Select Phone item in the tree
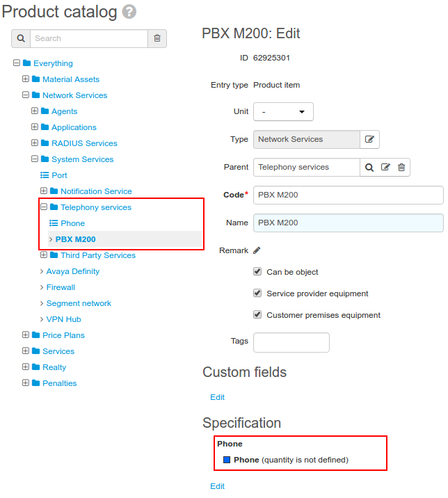The image size is (448, 498). pos(72,223)
